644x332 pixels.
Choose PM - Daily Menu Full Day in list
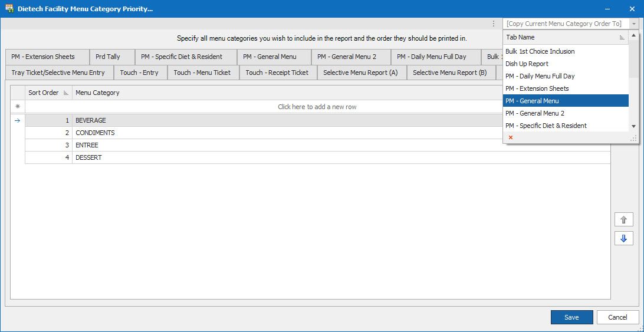[x=566, y=76]
